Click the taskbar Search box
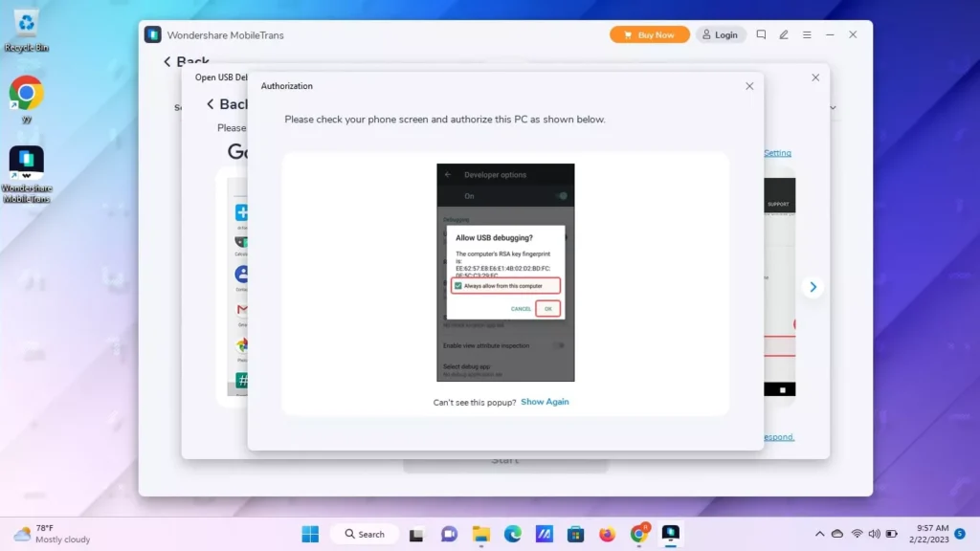The width and height of the screenshot is (980, 551). click(x=363, y=534)
